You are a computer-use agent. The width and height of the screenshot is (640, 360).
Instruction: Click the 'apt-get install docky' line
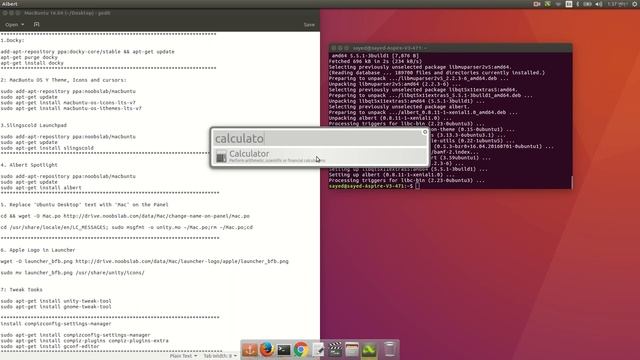(32, 63)
